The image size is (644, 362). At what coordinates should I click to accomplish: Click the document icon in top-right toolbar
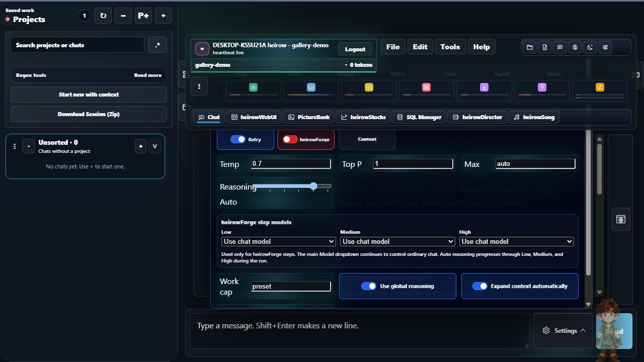click(545, 47)
